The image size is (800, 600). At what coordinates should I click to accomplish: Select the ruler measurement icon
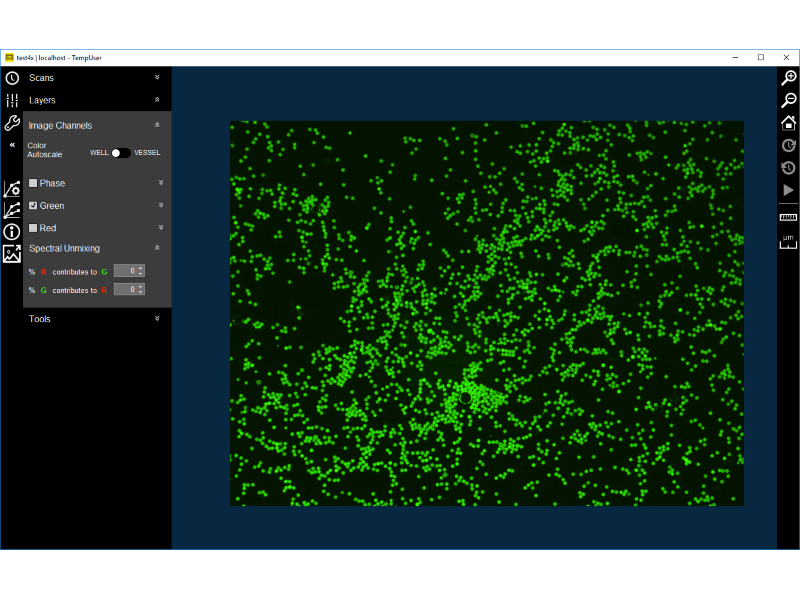tap(789, 217)
